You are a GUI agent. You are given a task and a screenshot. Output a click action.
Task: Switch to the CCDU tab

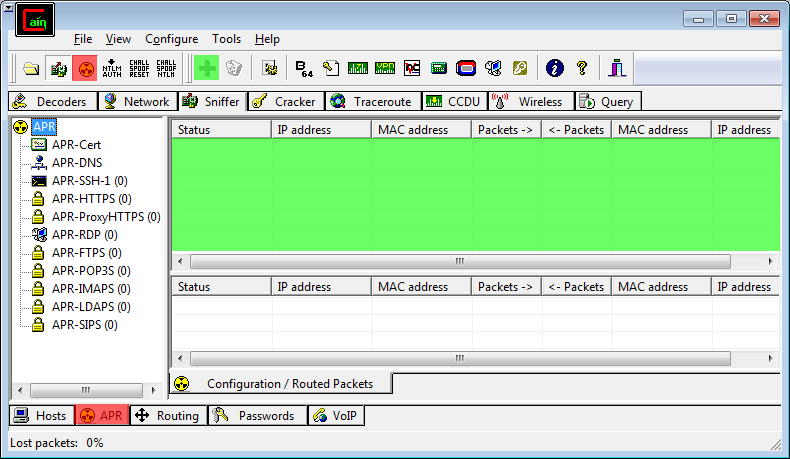tap(454, 101)
